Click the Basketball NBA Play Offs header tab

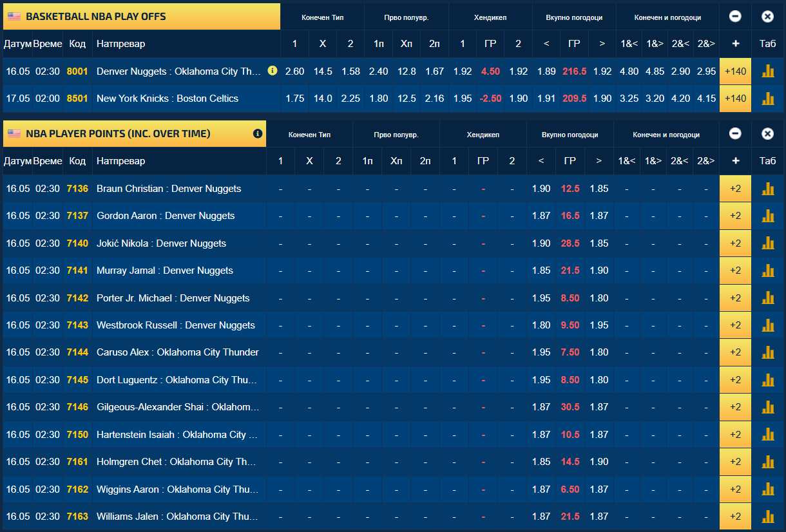(x=142, y=17)
